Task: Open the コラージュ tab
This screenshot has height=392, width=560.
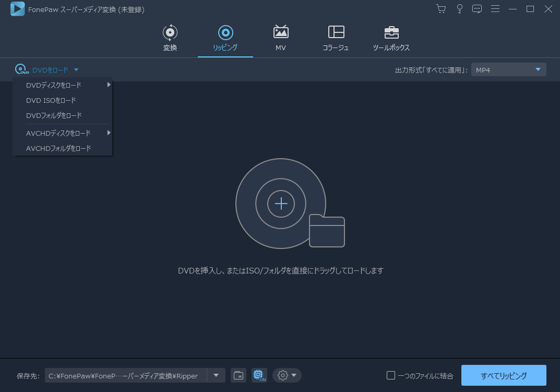Action: 336,38
